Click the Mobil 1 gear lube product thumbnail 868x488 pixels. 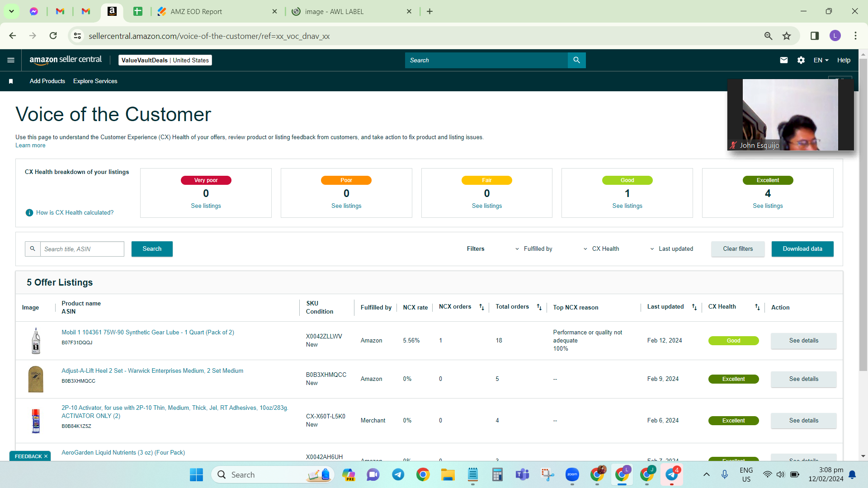pos(36,341)
